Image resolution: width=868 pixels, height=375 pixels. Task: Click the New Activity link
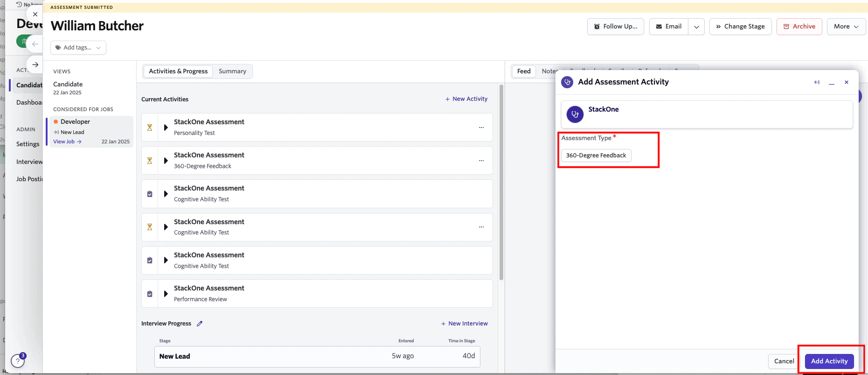point(466,99)
